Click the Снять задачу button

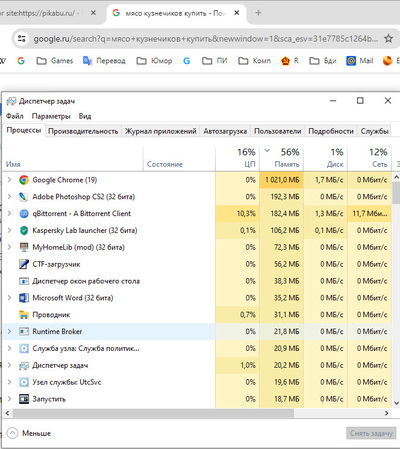point(371,433)
